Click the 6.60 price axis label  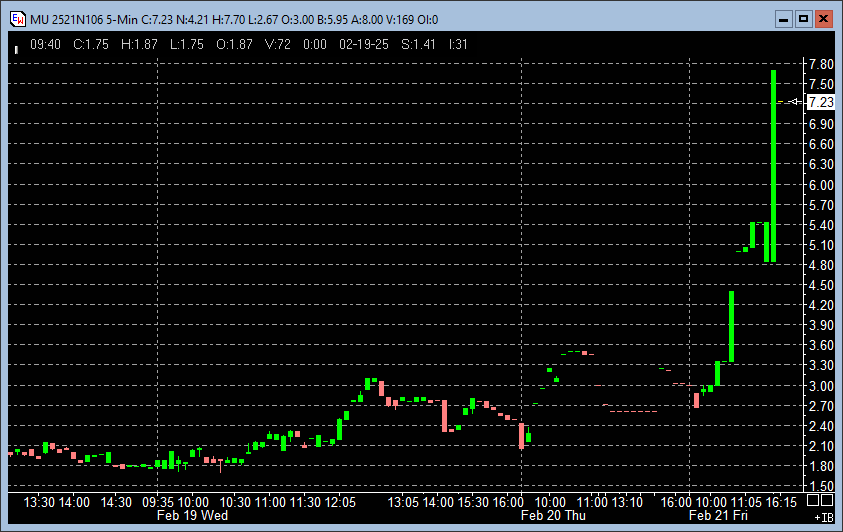[x=821, y=144]
